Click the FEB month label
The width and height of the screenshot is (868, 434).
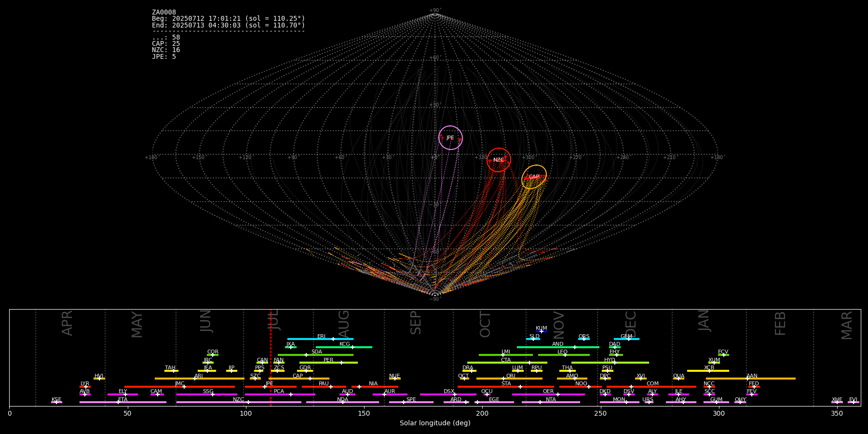(x=780, y=323)
